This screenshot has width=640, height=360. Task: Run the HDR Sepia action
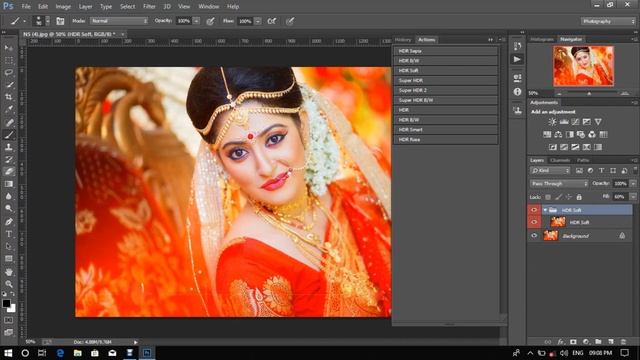pyautogui.click(x=445, y=51)
